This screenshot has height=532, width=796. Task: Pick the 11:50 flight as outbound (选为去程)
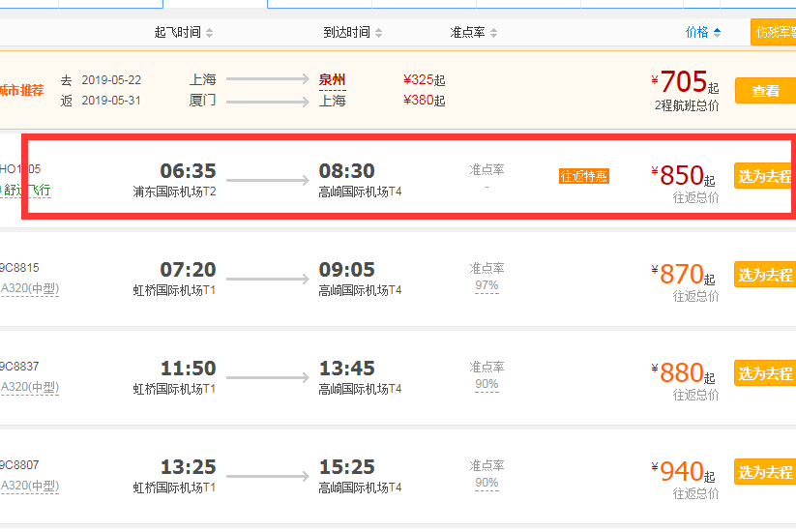(765, 373)
